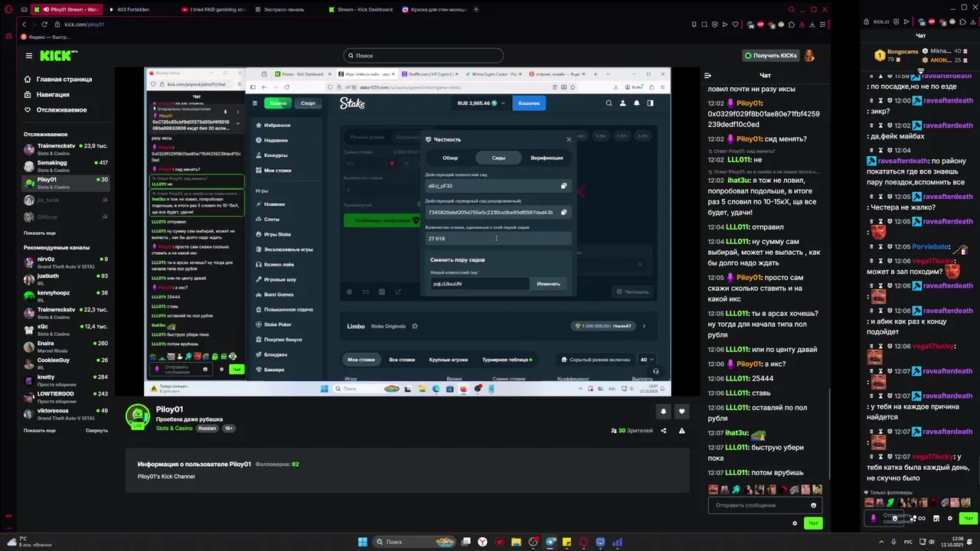
Task: Click first 'Показать еще' under followed channels
Action: pos(40,233)
